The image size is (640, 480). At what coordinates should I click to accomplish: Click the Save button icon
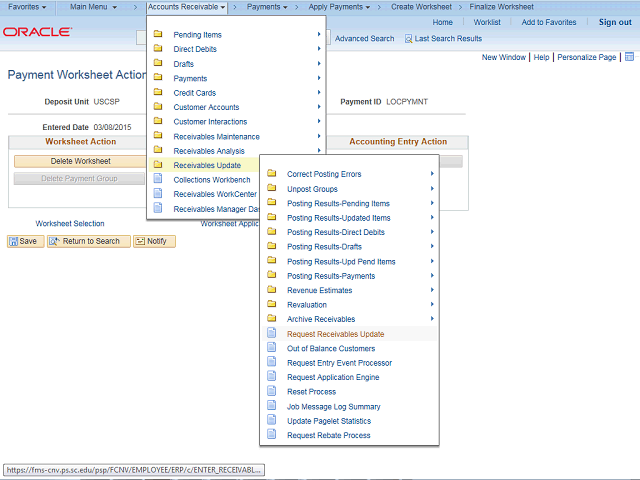click(x=14, y=241)
